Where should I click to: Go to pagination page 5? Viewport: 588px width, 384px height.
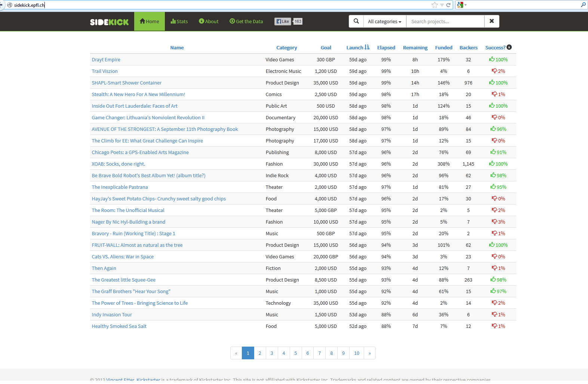296,353
